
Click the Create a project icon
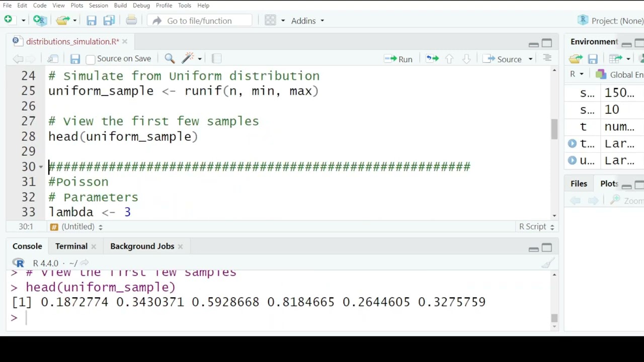(x=40, y=20)
